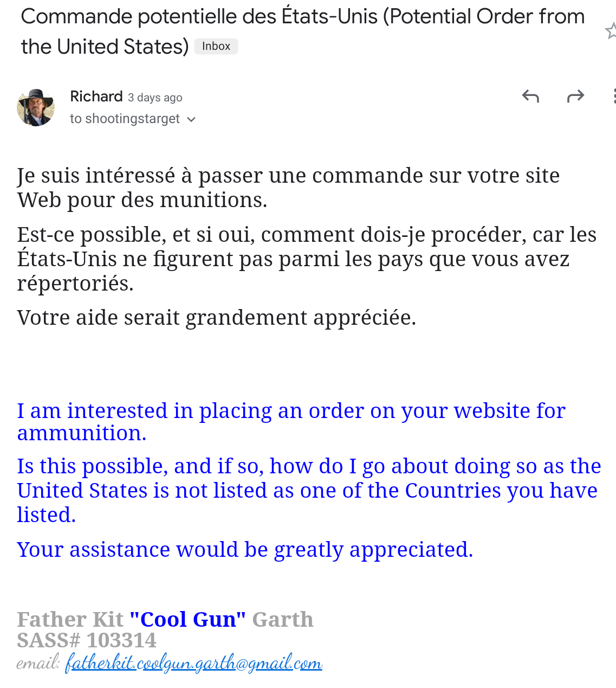The width and height of the screenshot is (616, 688).
Task: Click 'Is this possible' English paragraph
Action: (x=309, y=490)
